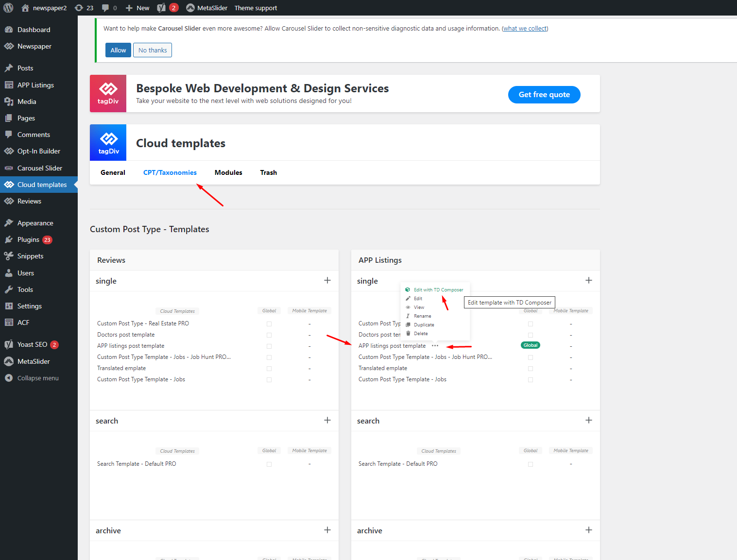The image size is (737, 560).
Task: Click the Users sidebar icon
Action: [x=9, y=273]
